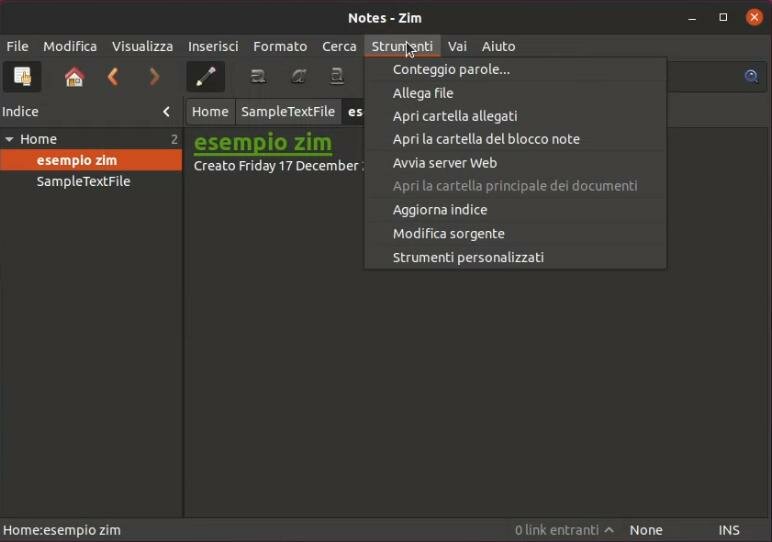Image resolution: width=772 pixels, height=542 pixels.
Task: Click the search magnifier icon at toolbar right
Action: coord(751,76)
